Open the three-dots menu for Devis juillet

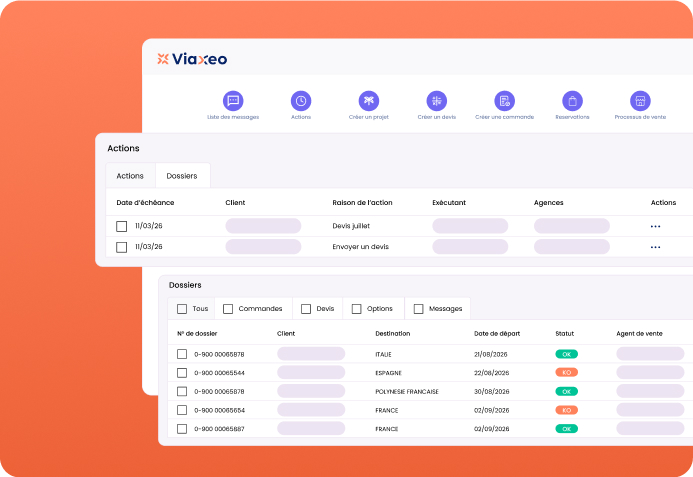click(x=655, y=226)
